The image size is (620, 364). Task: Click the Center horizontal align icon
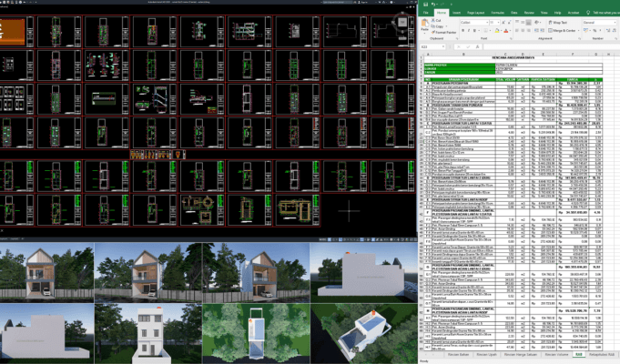[x=523, y=30]
